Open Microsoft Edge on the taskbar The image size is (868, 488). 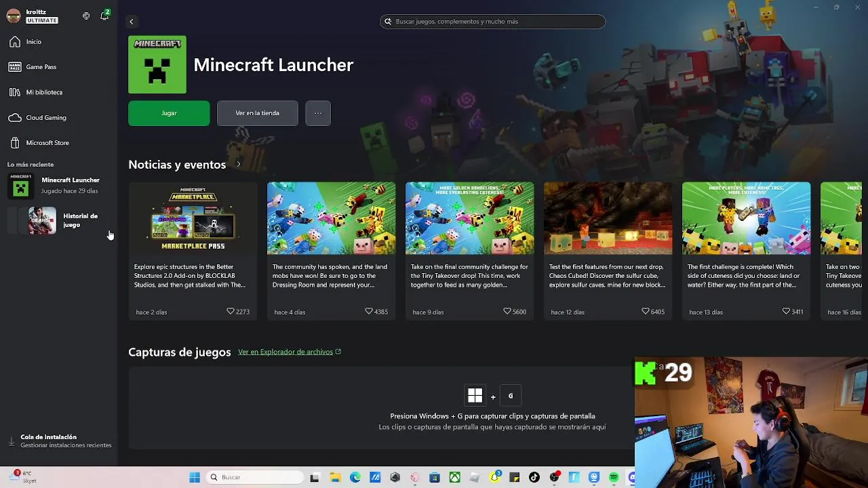355,477
